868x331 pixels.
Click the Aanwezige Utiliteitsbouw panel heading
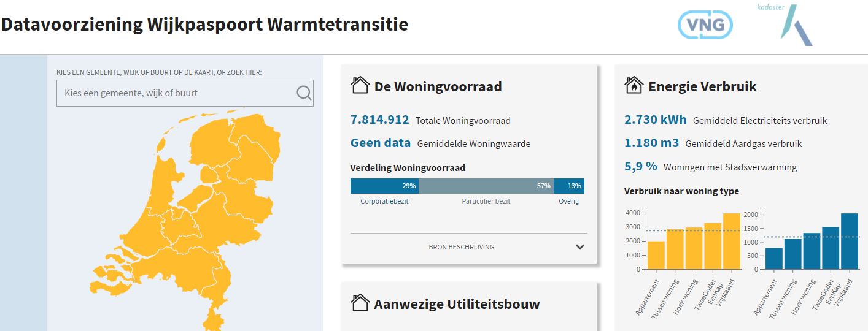[x=457, y=303]
